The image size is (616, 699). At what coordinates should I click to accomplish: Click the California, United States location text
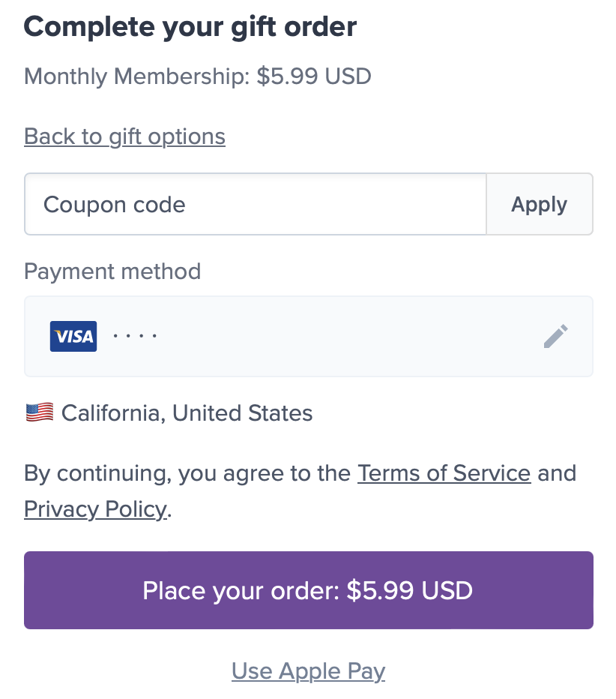point(187,412)
